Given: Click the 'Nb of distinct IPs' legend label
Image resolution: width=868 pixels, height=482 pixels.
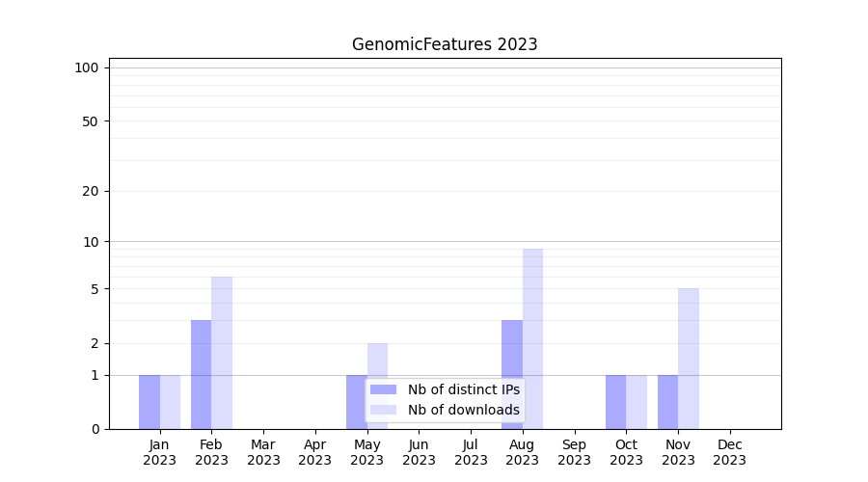Looking at the screenshot, I should pos(463,389).
